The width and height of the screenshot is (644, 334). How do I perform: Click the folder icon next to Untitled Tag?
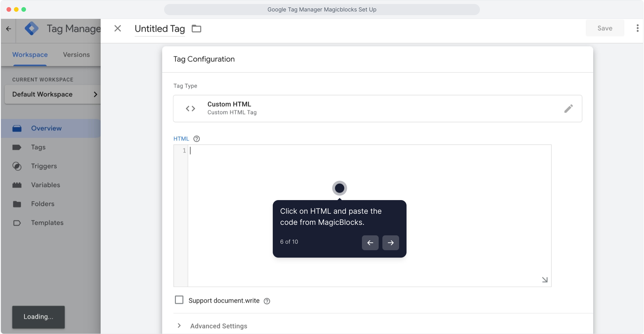click(x=196, y=29)
